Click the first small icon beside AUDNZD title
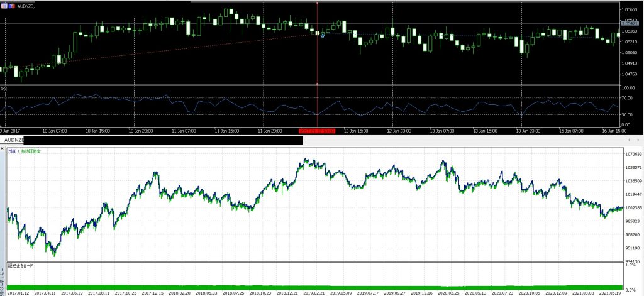Screen dimensions: 644x296 point(3,5)
